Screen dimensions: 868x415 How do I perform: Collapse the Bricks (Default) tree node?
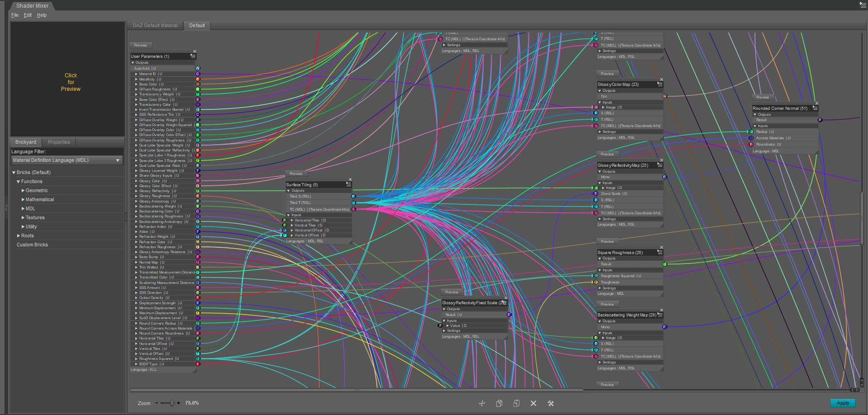click(x=14, y=173)
